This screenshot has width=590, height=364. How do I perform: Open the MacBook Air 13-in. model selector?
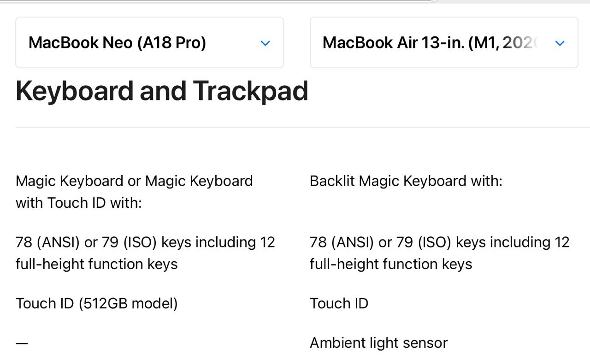click(x=443, y=43)
